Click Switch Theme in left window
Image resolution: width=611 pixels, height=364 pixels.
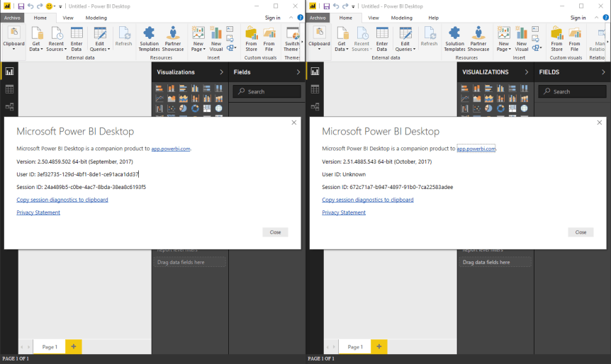pyautogui.click(x=291, y=39)
